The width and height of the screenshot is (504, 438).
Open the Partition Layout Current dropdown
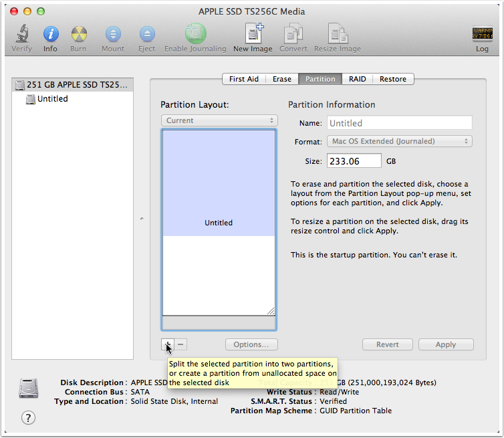pyautogui.click(x=219, y=120)
